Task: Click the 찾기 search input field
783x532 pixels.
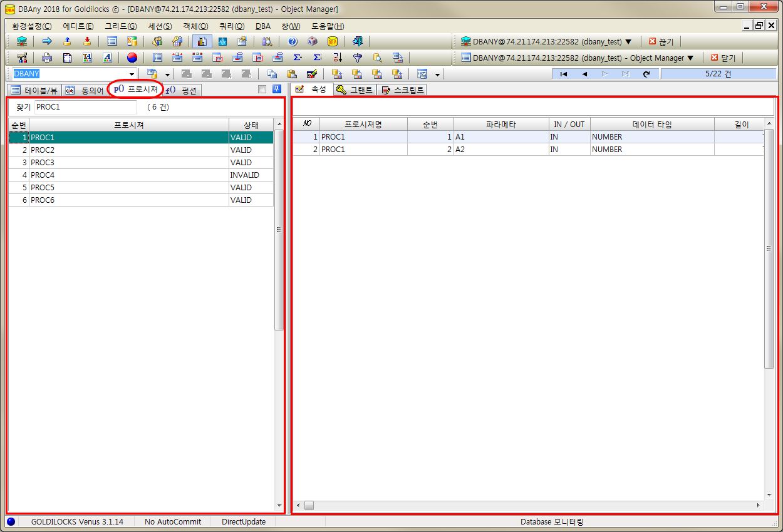Action: click(x=85, y=107)
